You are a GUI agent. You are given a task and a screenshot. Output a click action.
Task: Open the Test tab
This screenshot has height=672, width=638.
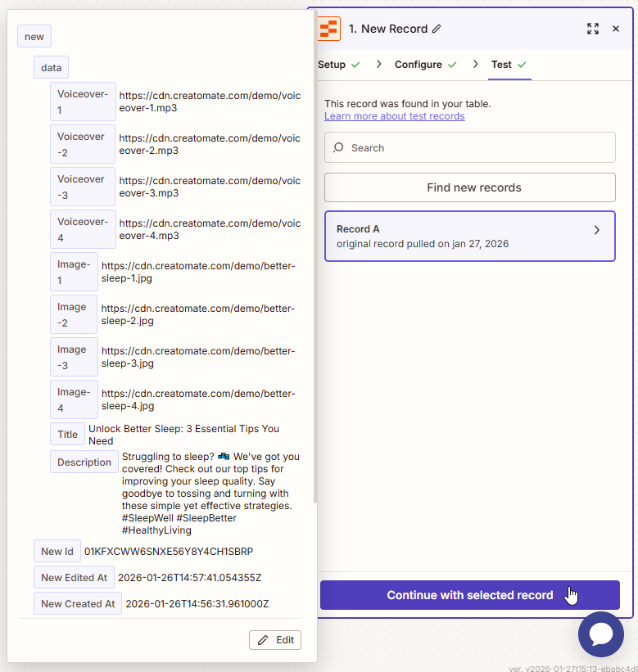tap(508, 65)
